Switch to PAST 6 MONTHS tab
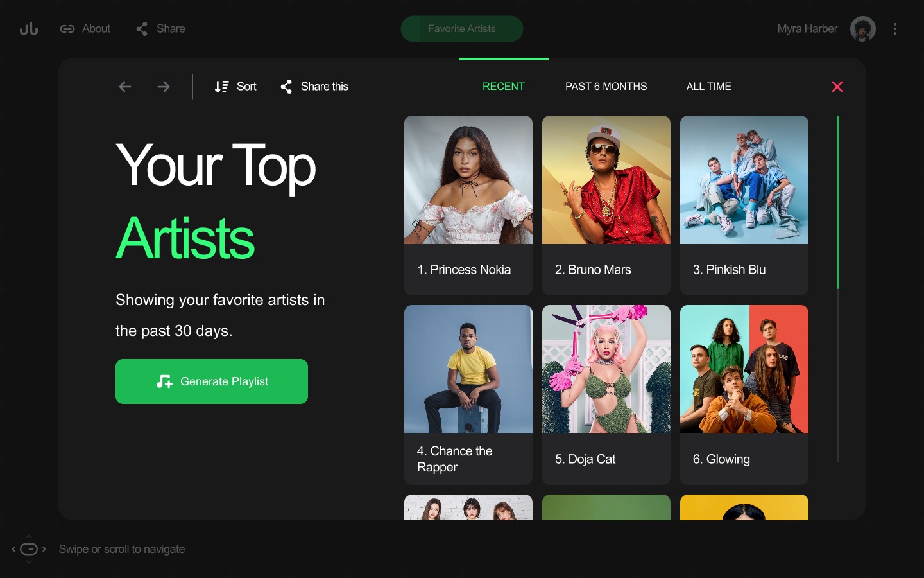 tap(606, 87)
